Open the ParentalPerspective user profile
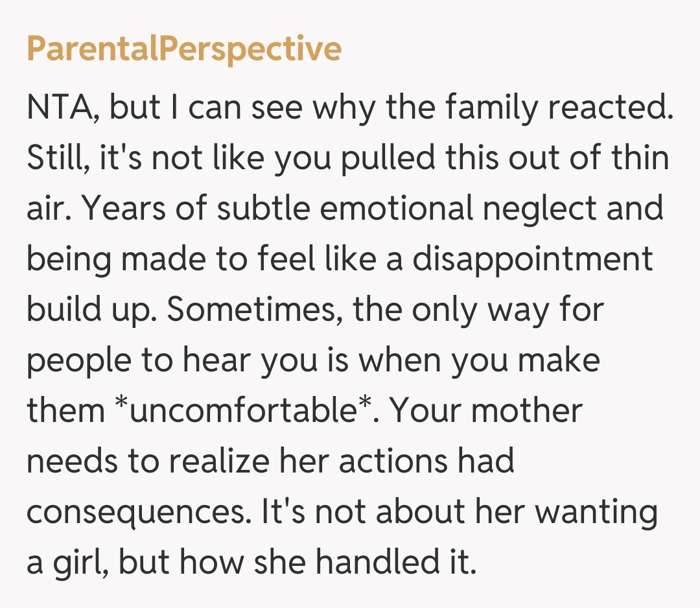 (184, 49)
